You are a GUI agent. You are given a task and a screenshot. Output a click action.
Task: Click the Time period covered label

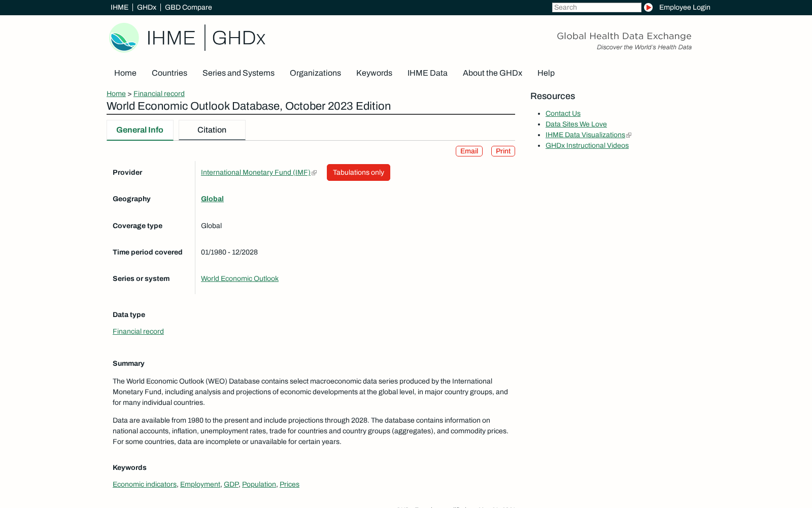click(x=148, y=252)
